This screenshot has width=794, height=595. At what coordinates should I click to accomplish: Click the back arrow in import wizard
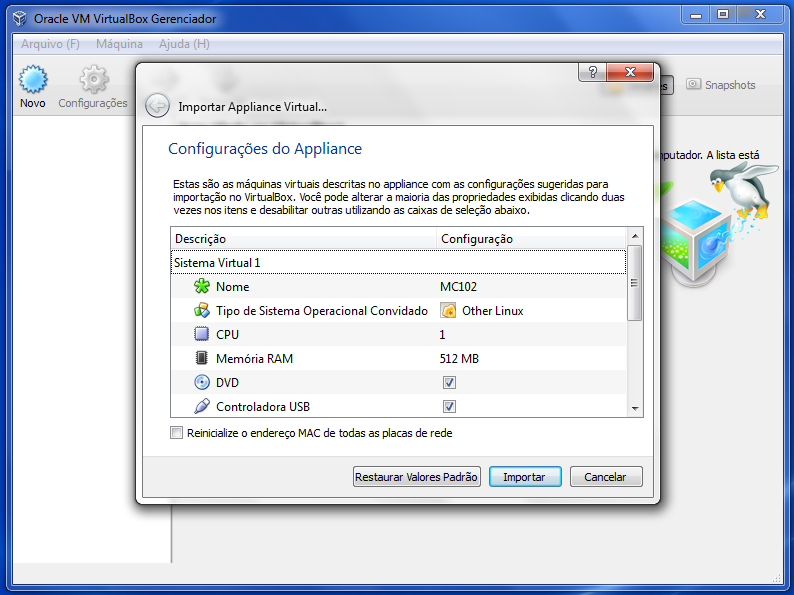[x=157, y=106]
